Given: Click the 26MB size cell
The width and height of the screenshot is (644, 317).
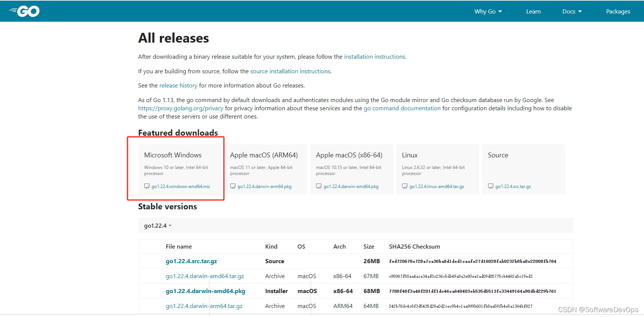Looking at the screenshot, I should (x=372, y=261).
